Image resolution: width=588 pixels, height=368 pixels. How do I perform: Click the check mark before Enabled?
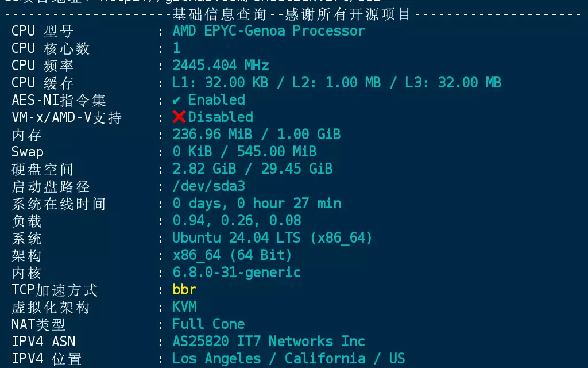177,100
